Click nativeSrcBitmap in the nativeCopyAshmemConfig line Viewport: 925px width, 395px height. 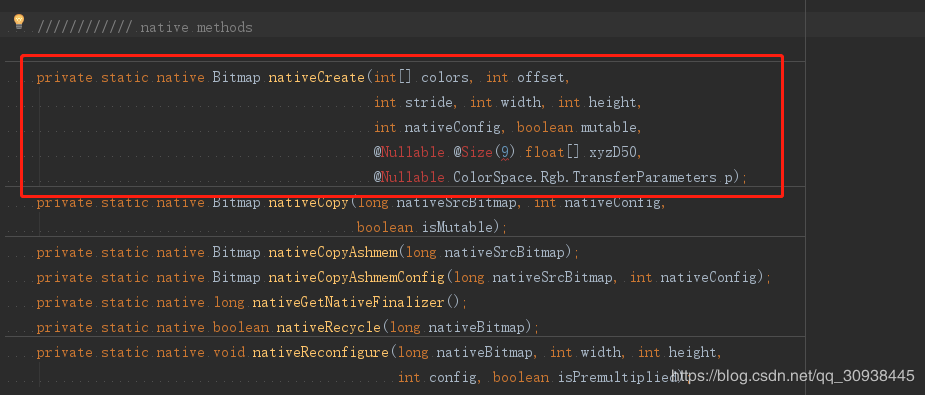[552, 277]
